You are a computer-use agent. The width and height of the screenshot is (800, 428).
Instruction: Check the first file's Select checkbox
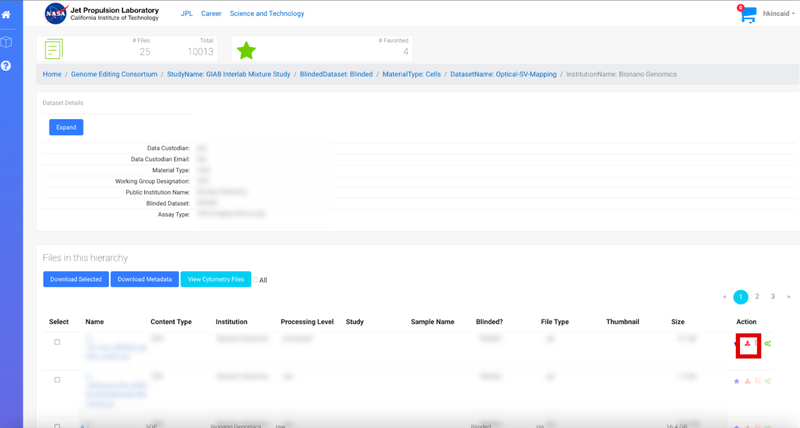[57, 342]
